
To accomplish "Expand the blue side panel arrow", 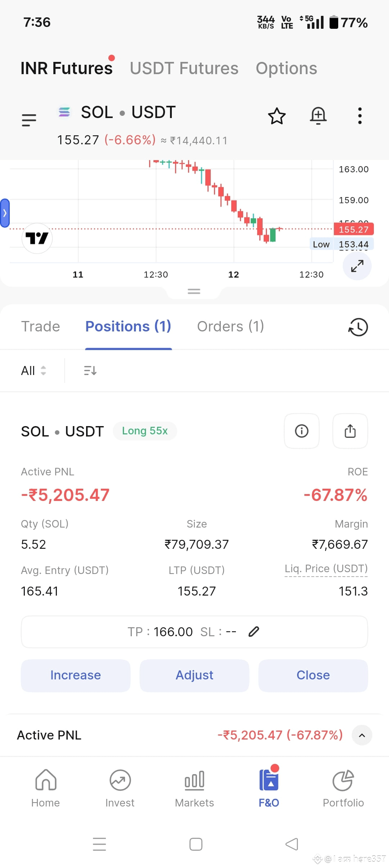I will (x=5, y=213).
